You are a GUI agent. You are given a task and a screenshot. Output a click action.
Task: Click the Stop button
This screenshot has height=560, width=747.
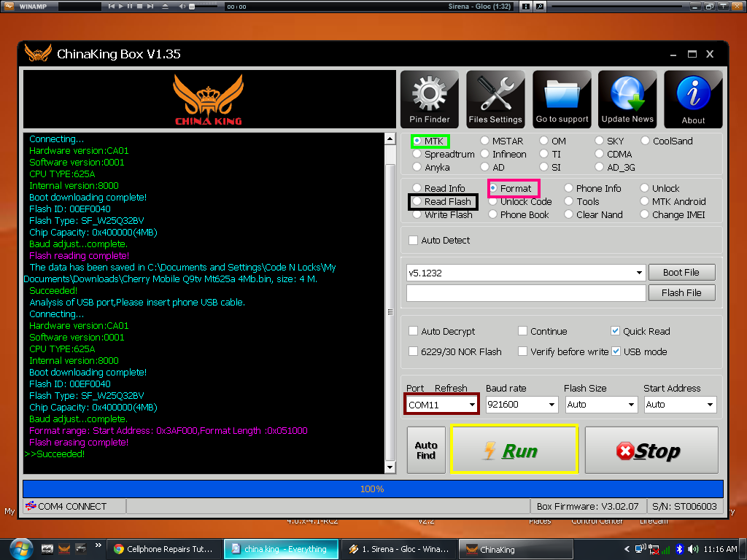651,450
